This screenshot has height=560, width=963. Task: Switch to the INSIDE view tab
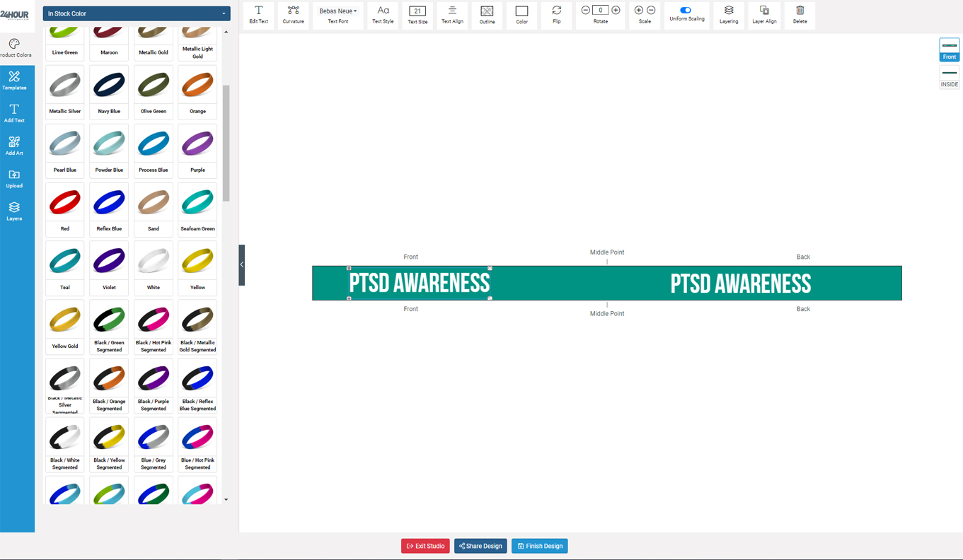point(950,77)
